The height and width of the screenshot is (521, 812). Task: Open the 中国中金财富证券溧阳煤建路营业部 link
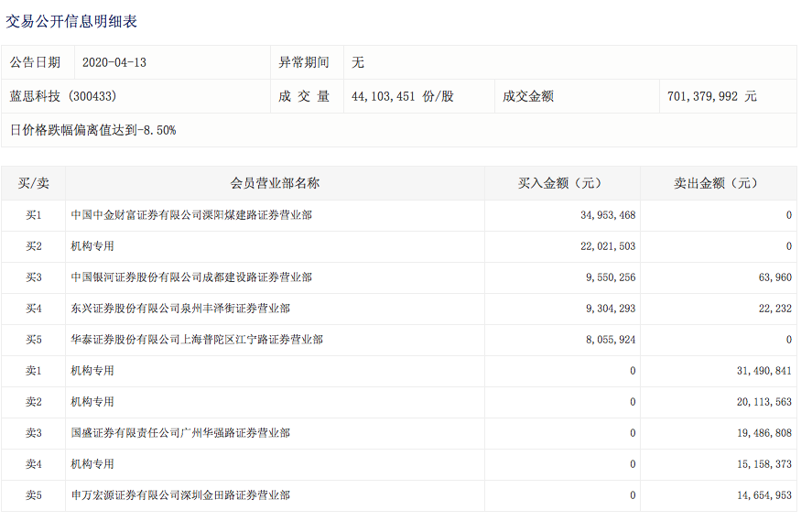tap(191, 215)
